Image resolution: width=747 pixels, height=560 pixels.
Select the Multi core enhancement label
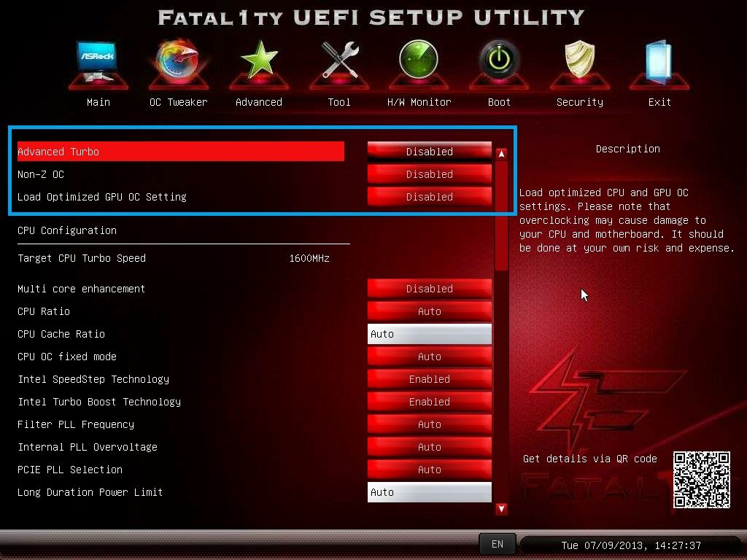point(81,289)
